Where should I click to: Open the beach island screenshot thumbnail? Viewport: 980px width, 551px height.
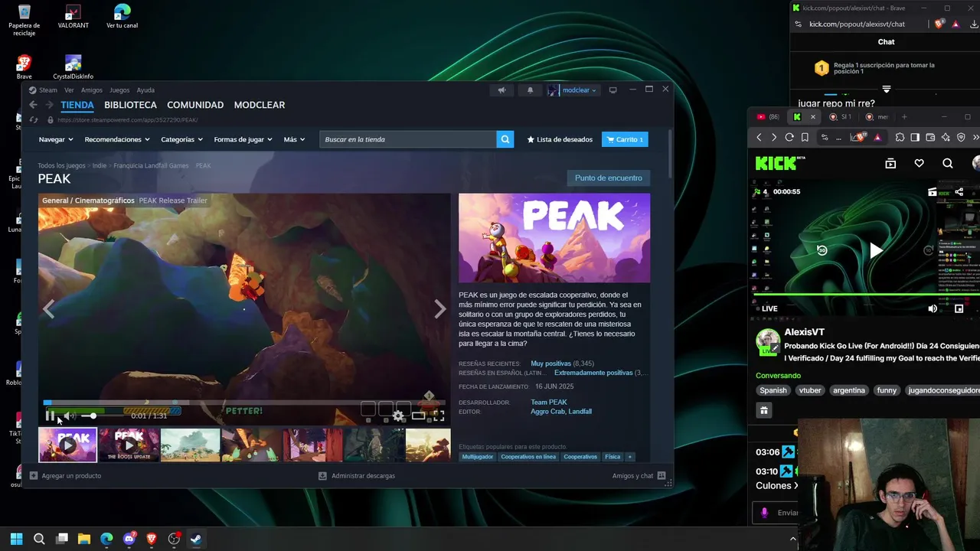191,445
